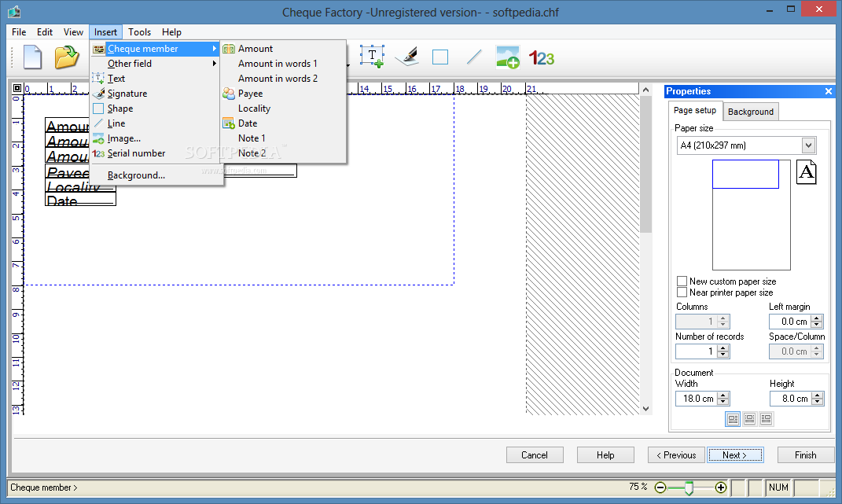Click the vertical scrollbar down arrow
This screenshot has width=842, height=504.
(645, 409)
